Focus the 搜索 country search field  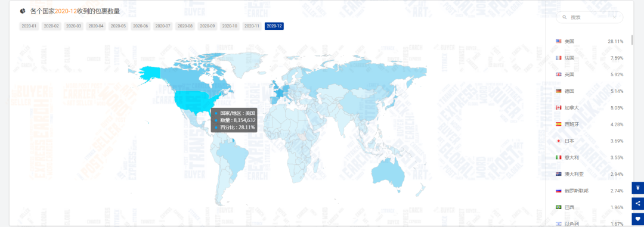589,17
